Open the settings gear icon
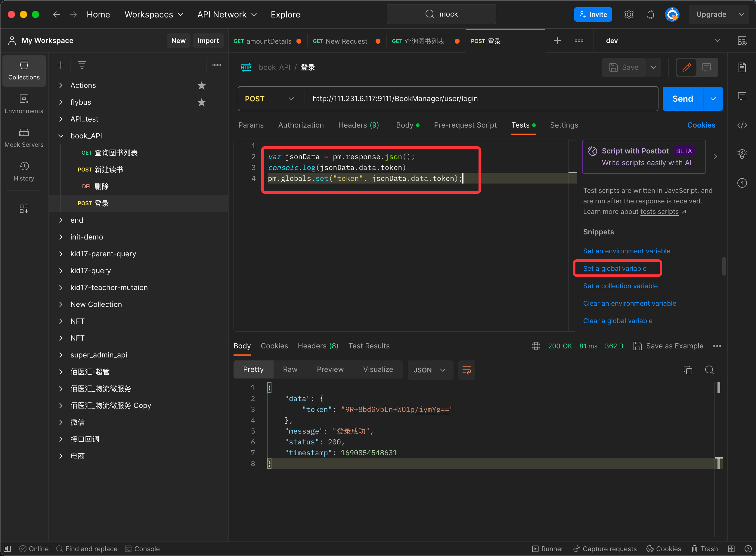 coord(628,14)
